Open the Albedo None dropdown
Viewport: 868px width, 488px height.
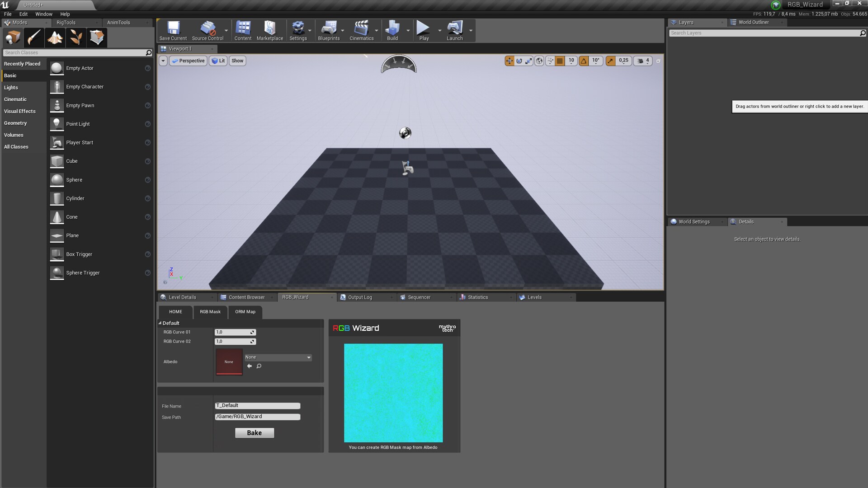tap(278, 357)
